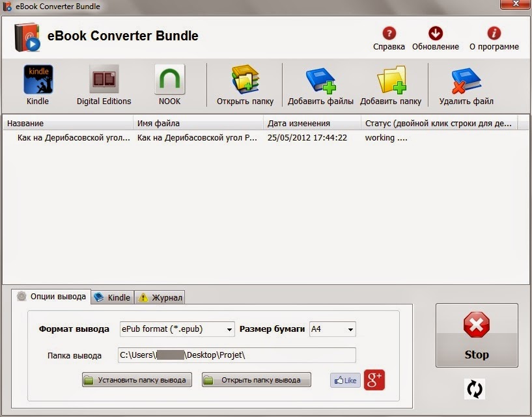Viewport: 532px width, 417px height.
Task: Click the refresh arrows icon below Stop
Action: [474, 389]
